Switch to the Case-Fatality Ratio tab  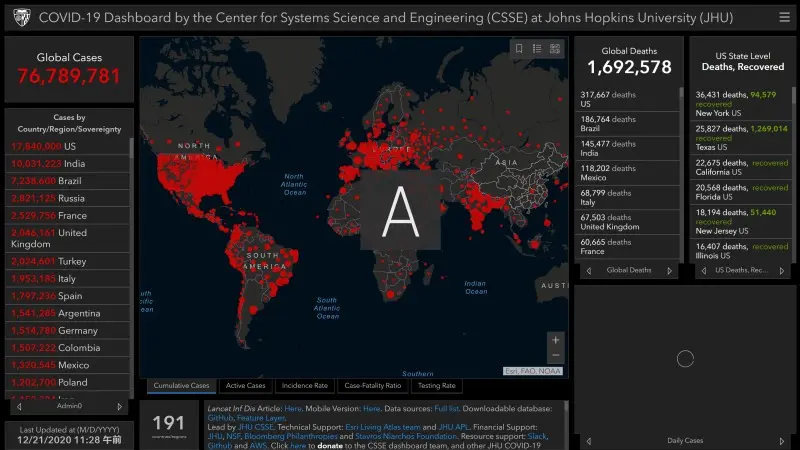[372, 386]
